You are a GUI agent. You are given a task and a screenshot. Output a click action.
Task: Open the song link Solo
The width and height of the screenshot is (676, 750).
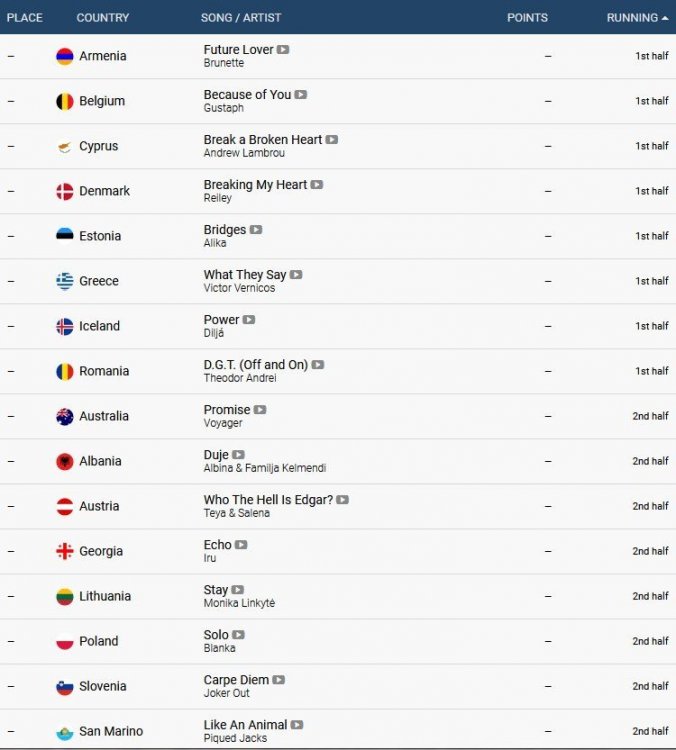[216, 634]
